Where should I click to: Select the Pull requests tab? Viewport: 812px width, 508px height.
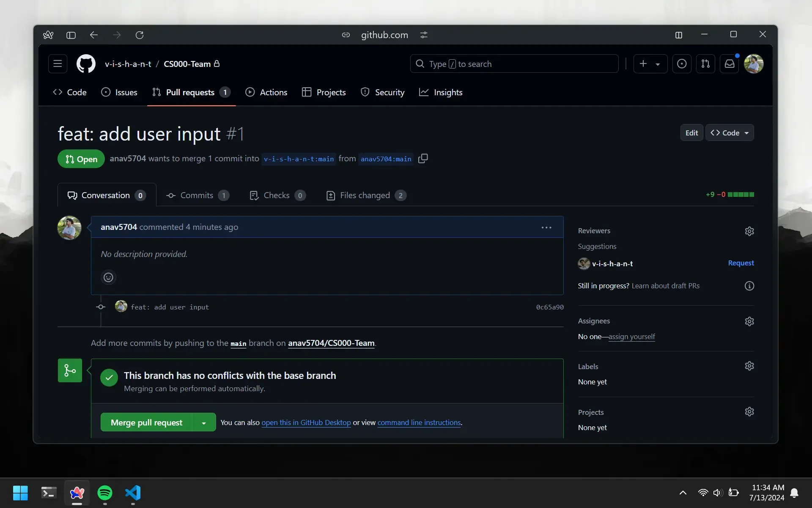click(x=191, y=92)
